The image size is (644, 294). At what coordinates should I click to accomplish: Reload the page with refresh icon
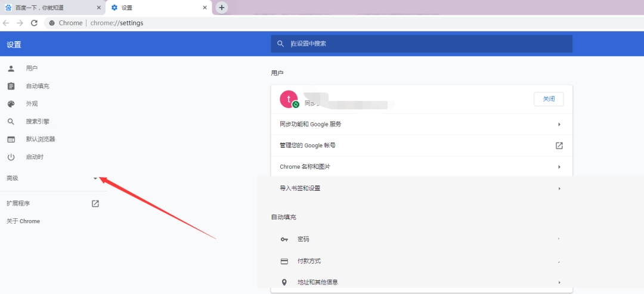[x=34, y=23]
